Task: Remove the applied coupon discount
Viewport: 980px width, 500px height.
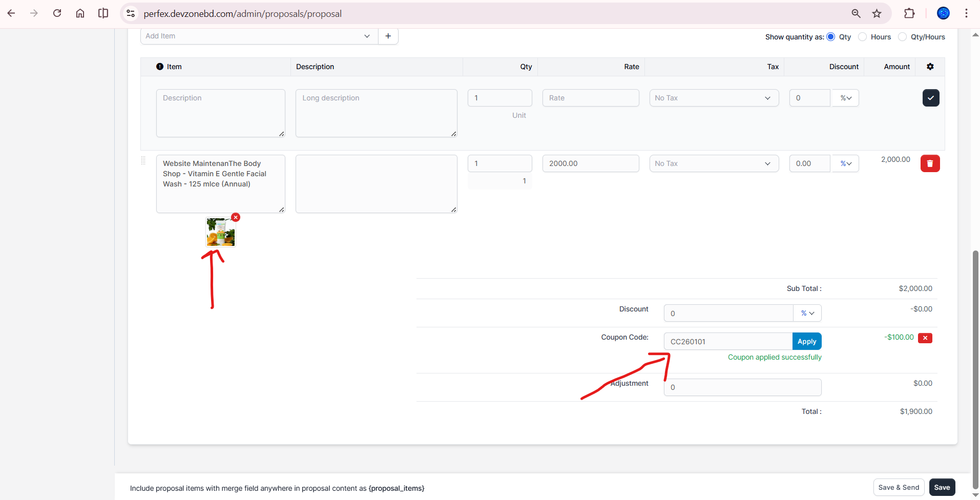Action: (925, 338)
